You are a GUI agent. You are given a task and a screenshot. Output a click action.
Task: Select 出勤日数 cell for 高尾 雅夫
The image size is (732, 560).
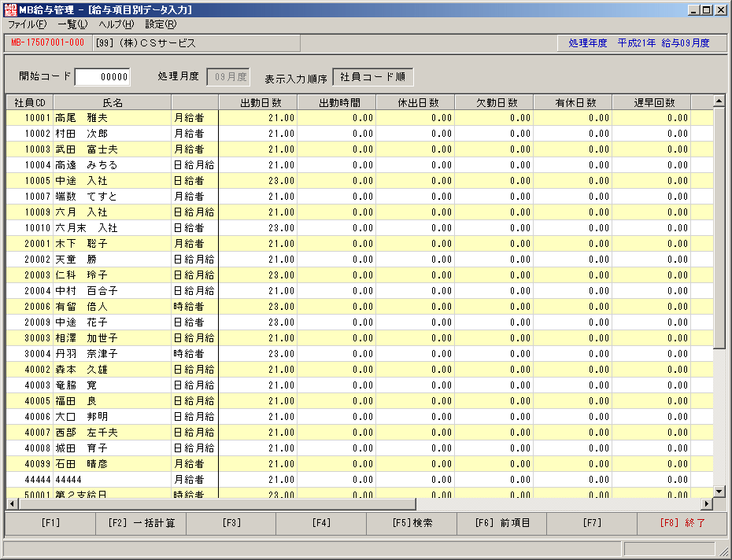tap(258, 118)
